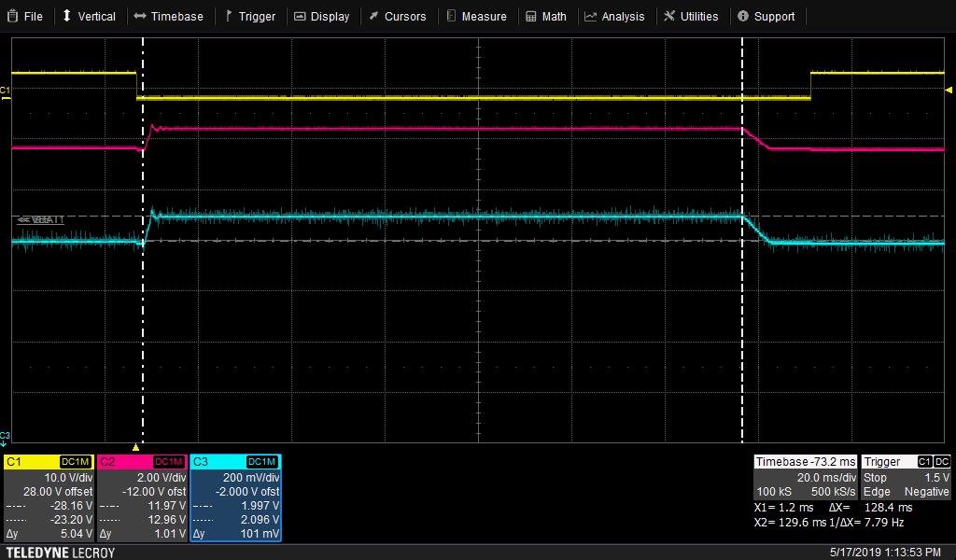The height and width of the screenshot is (560, 956).
Task: Click the C3 DC1M coupling badge
Action: 262,462
